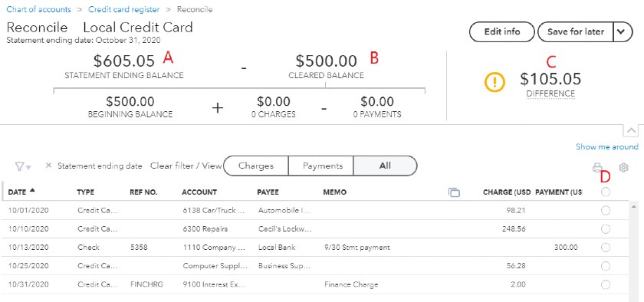This screenshot has width=644, height=302.
Task: Switch to the Charges tab
Action: pos(256,166)
